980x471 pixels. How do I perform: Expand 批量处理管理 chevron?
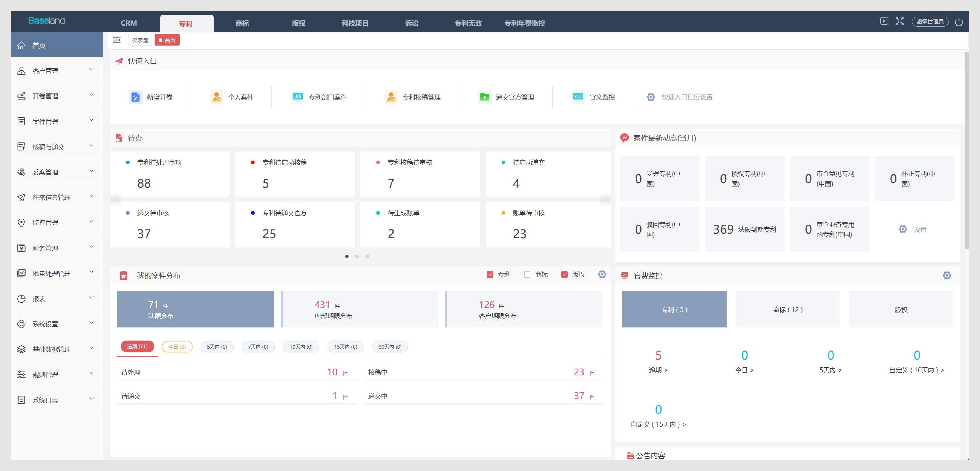[x=91, y=272]
